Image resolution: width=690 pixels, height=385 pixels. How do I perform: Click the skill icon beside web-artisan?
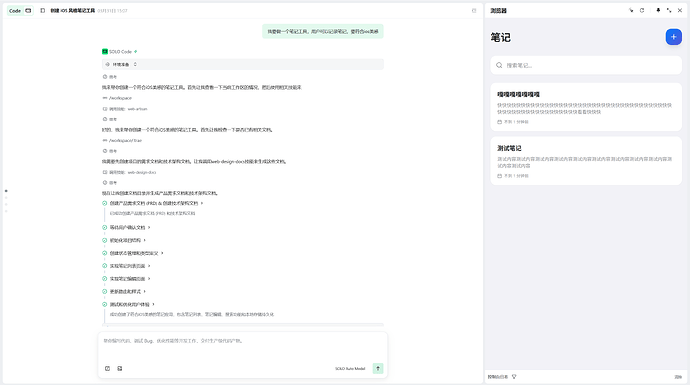(x=105, y=109)
